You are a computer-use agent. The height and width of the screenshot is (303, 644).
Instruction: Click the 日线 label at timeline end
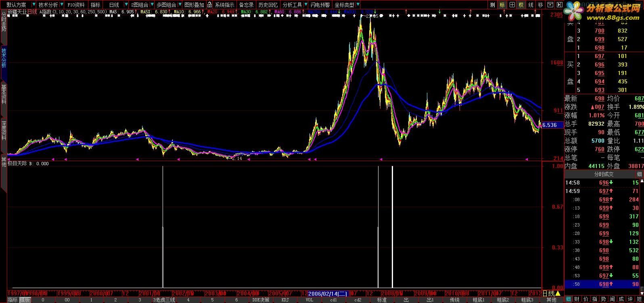coord(549,293)
